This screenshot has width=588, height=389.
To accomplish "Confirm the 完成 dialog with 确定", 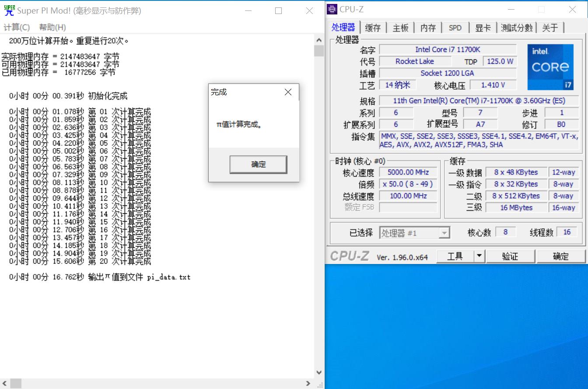I will pos(259,164).
